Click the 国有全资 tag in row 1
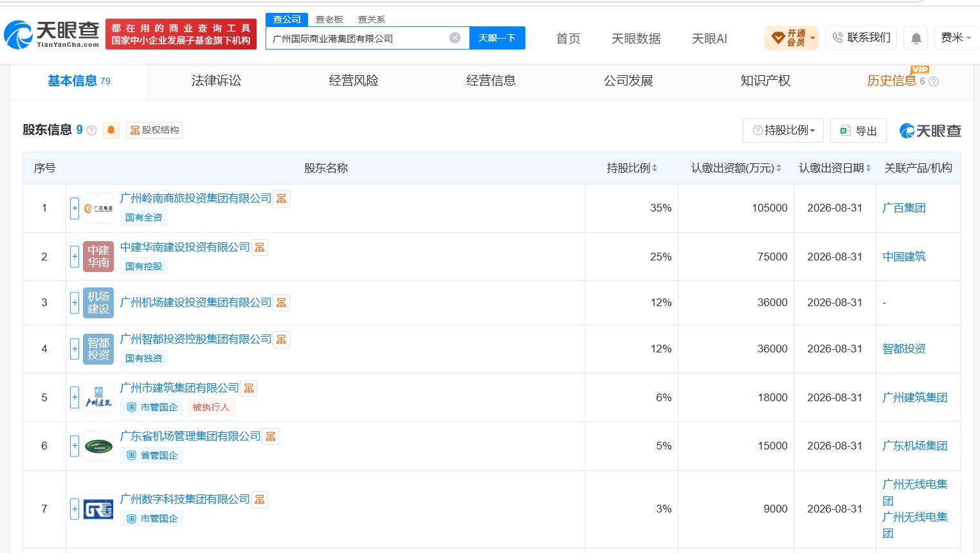This screenshot has width=980, height=553. pos(144,217)
